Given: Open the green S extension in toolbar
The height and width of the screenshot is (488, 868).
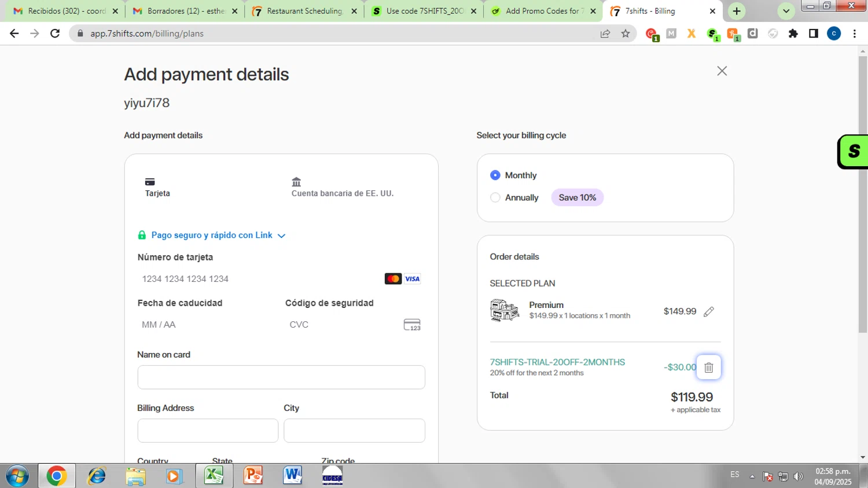Looking at the screenshot, I should point(713,34).
